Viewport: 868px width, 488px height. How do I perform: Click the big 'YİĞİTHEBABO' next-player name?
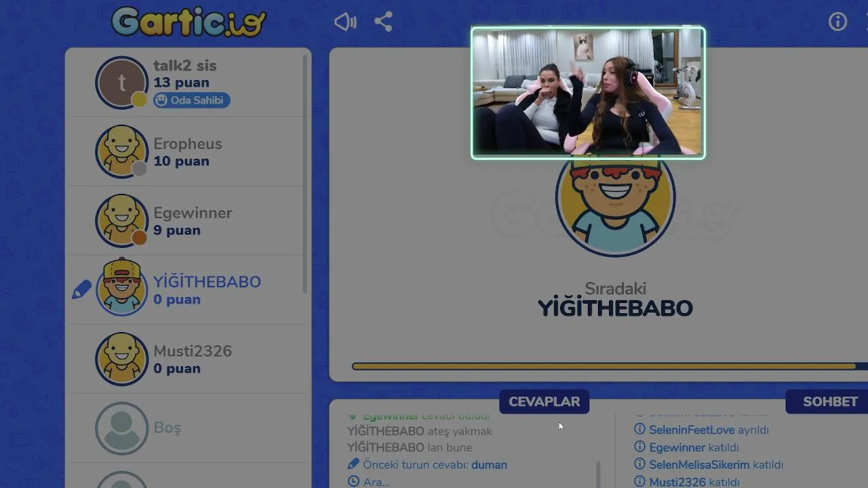click(615, 308)
